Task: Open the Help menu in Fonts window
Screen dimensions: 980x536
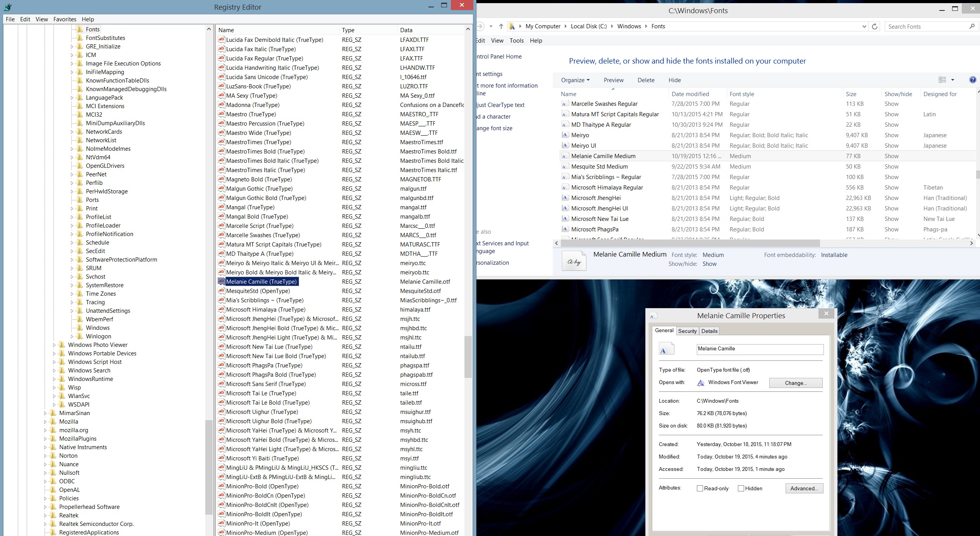Action: (536, 40)
